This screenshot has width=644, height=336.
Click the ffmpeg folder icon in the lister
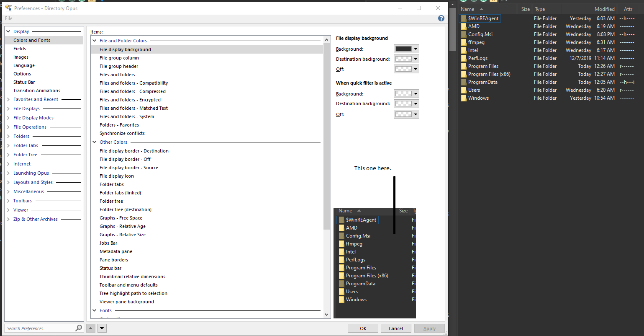[464, 42]
